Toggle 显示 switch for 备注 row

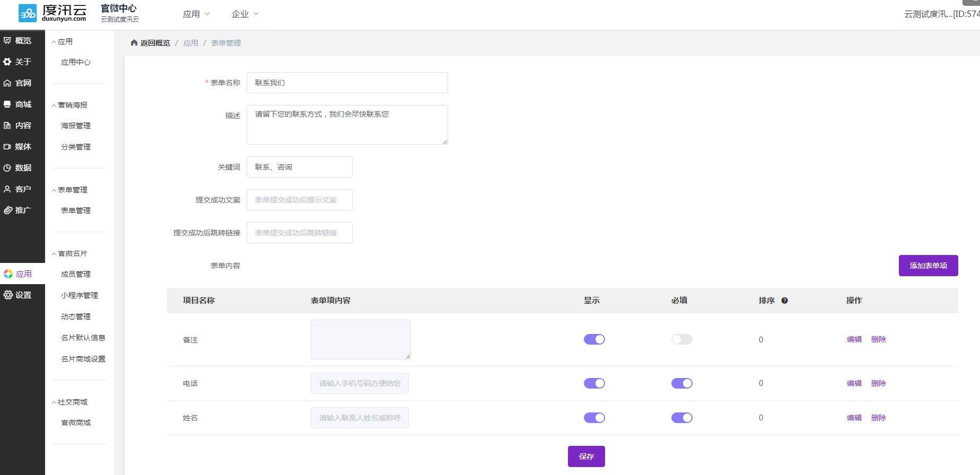click(594, 339)
